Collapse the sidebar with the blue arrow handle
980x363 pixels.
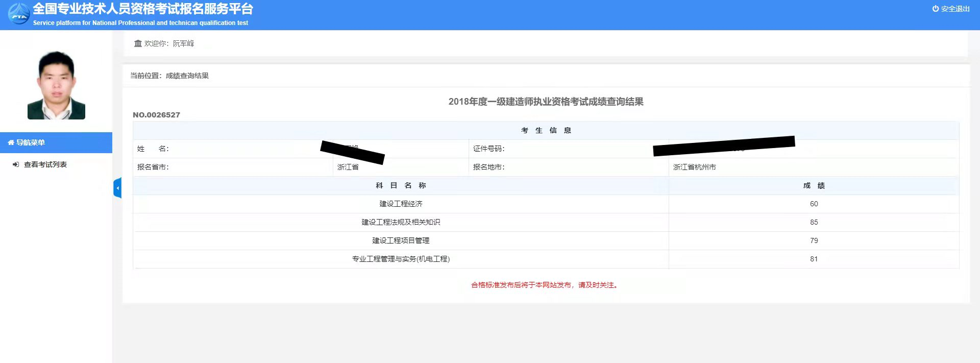pyautogui.click(x=117, y=188)
